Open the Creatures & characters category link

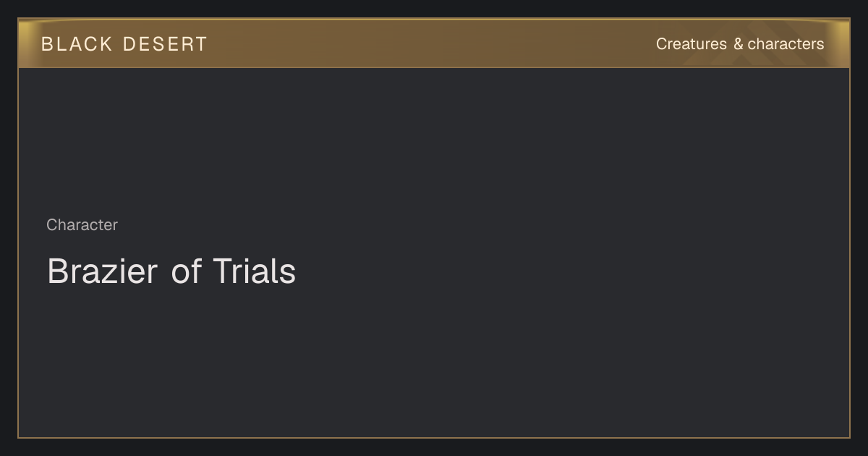(740, 44)
